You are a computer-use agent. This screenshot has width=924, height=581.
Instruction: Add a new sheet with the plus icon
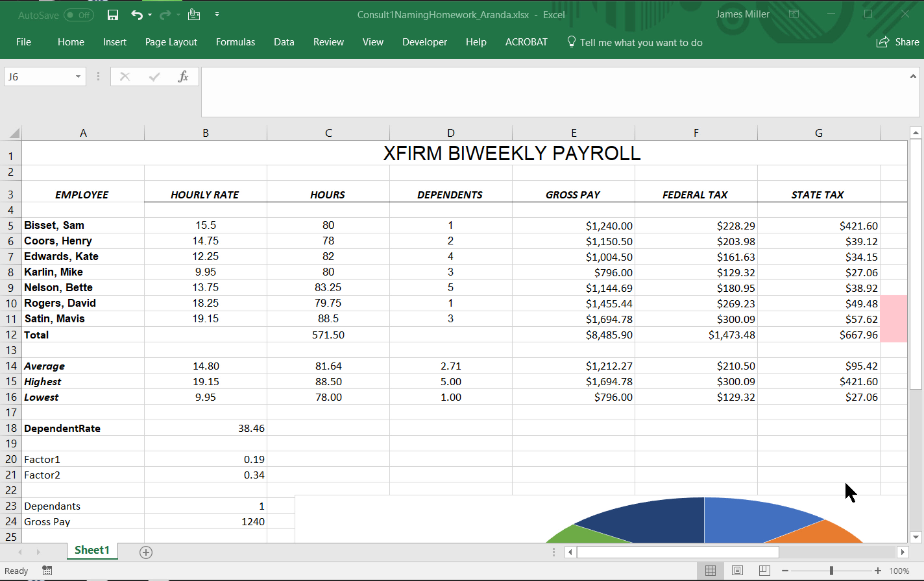click(x=146, y=552)
